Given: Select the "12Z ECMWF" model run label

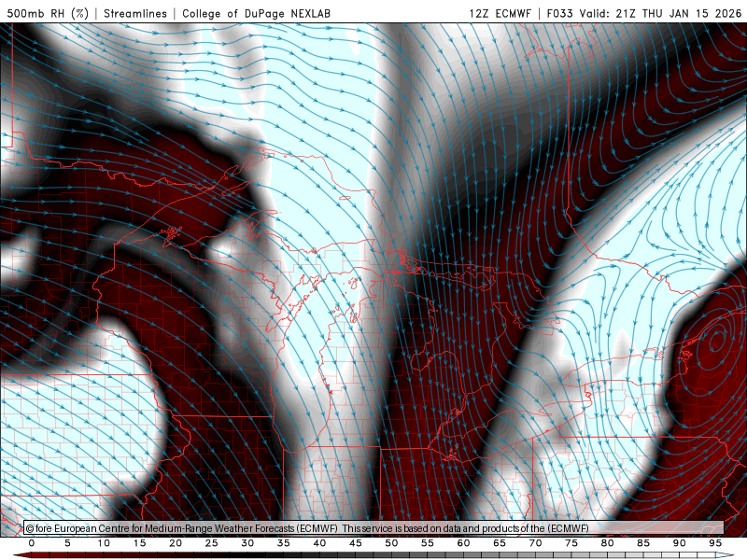Looking at the screenshot, I should click(500, 13).
